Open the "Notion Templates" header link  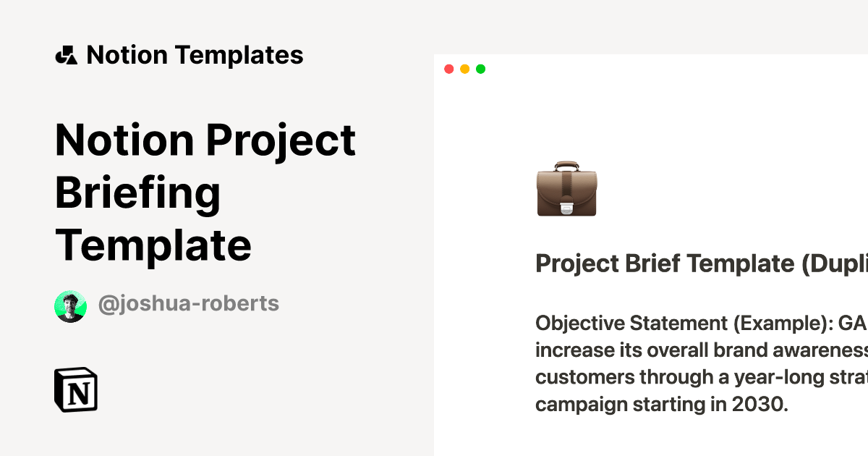click(x=195, y=55)
